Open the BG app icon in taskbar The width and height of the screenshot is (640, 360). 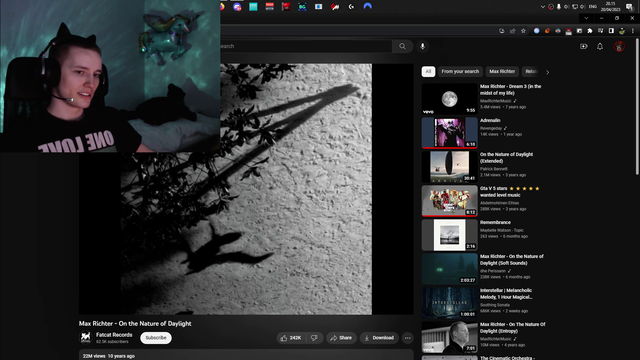pos(302,7)
